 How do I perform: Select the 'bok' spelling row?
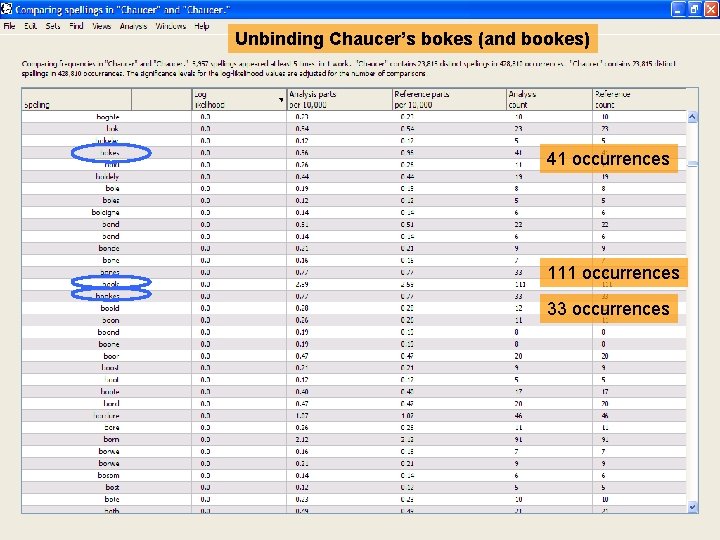(x=354, y=129)
